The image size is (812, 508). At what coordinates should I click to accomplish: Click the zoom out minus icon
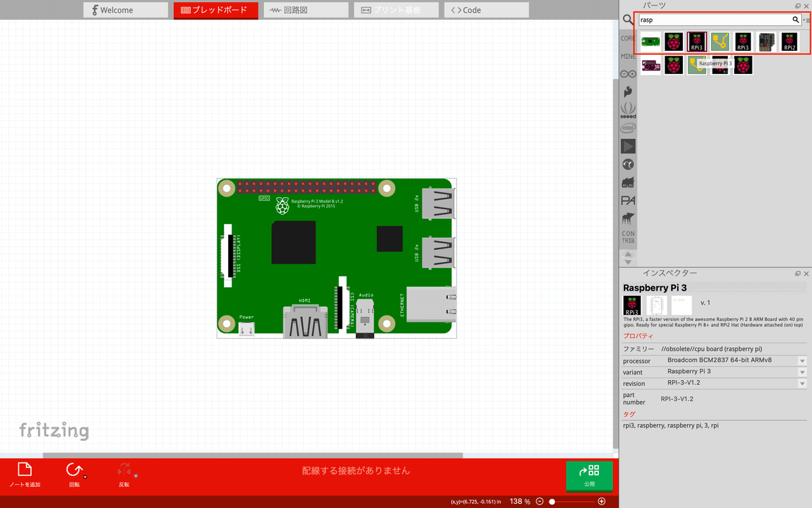pyautogui.click(x=539, y=501)
